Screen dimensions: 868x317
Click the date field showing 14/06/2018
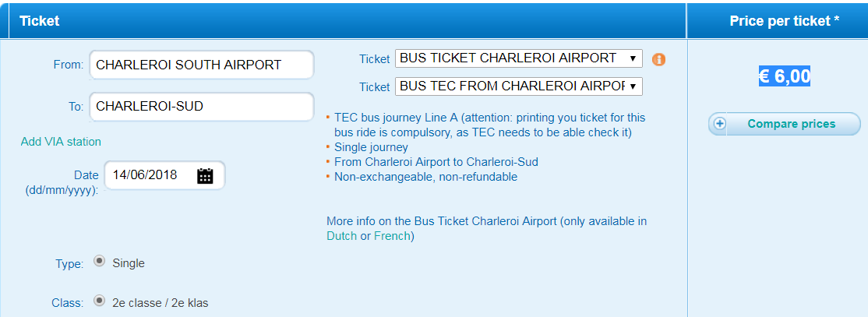click(x=165, y=175)
